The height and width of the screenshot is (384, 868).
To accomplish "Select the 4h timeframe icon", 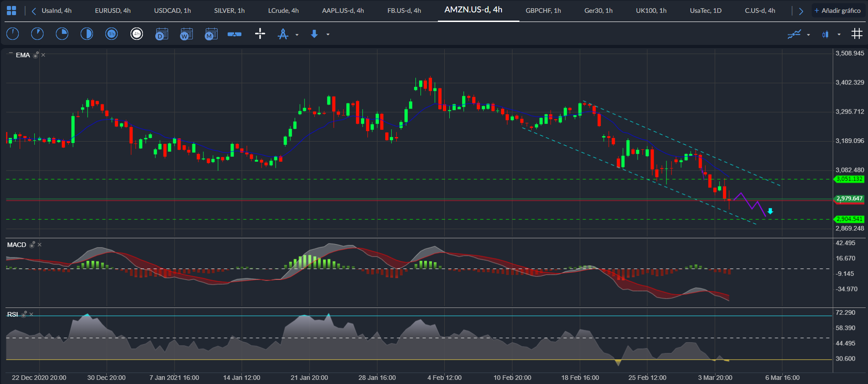I will point(136,33).
